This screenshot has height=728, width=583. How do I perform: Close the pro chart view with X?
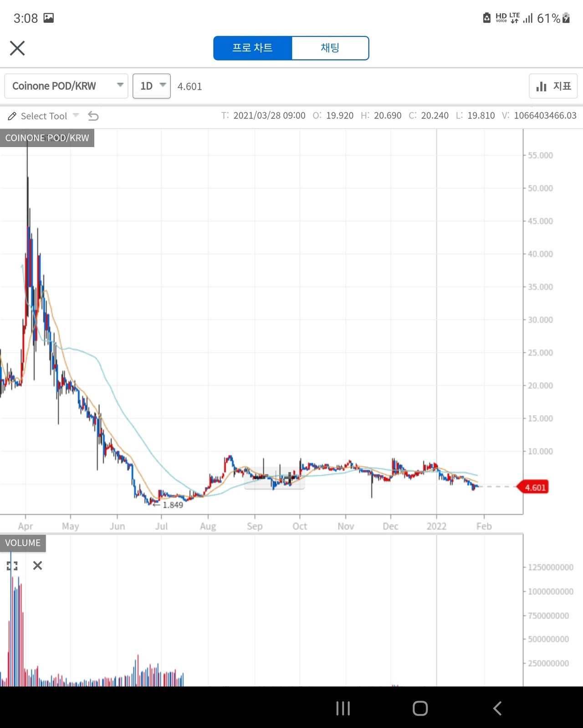click(x=17, y=48)
